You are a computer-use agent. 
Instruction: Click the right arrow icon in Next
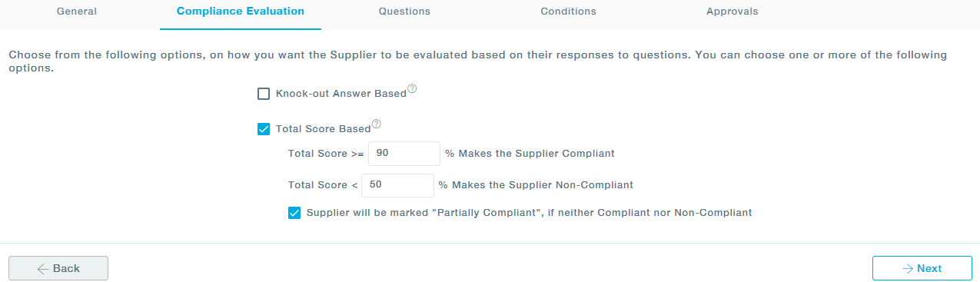[x=908, y=269]
